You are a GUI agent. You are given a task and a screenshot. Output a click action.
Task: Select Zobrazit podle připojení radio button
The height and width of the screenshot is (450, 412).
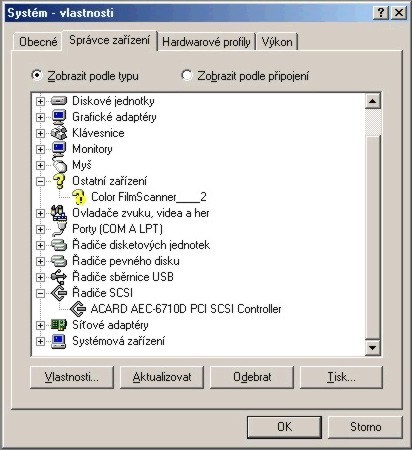tap(187, 75)
